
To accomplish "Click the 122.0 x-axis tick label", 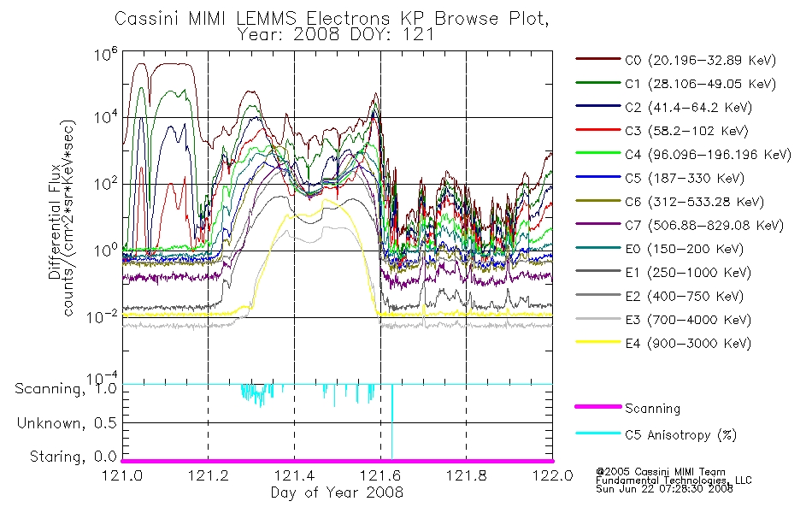I will click(x=552, y=475).
